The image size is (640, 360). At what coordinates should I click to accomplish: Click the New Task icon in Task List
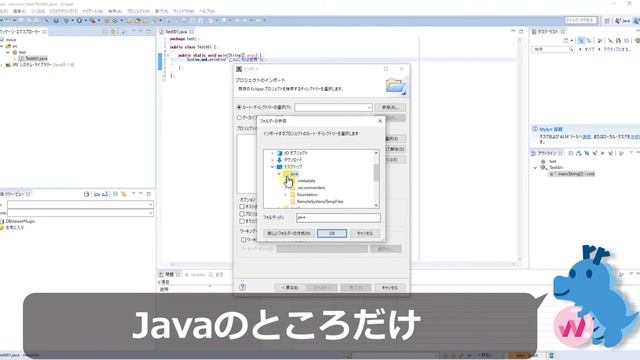[x=566, y=40]
